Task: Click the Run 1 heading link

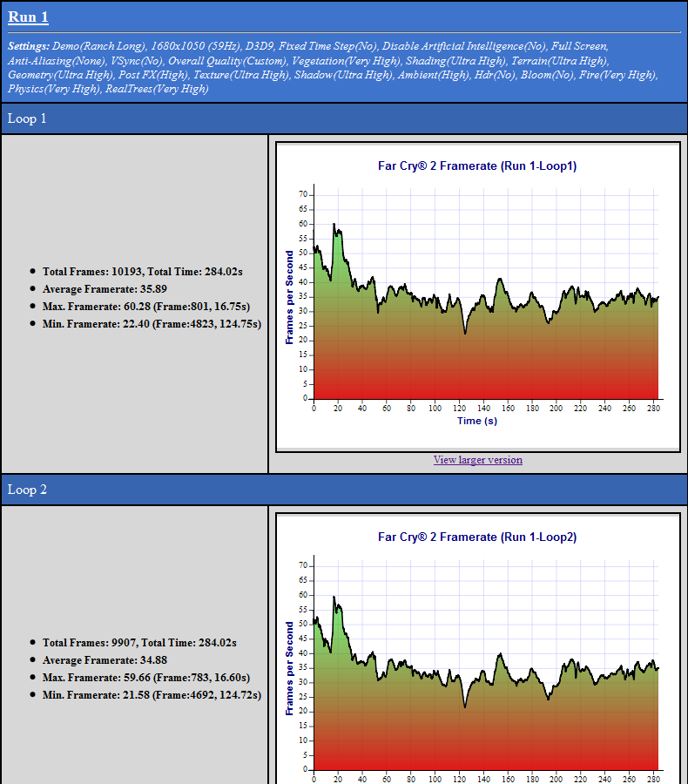Action: (28, 17)
